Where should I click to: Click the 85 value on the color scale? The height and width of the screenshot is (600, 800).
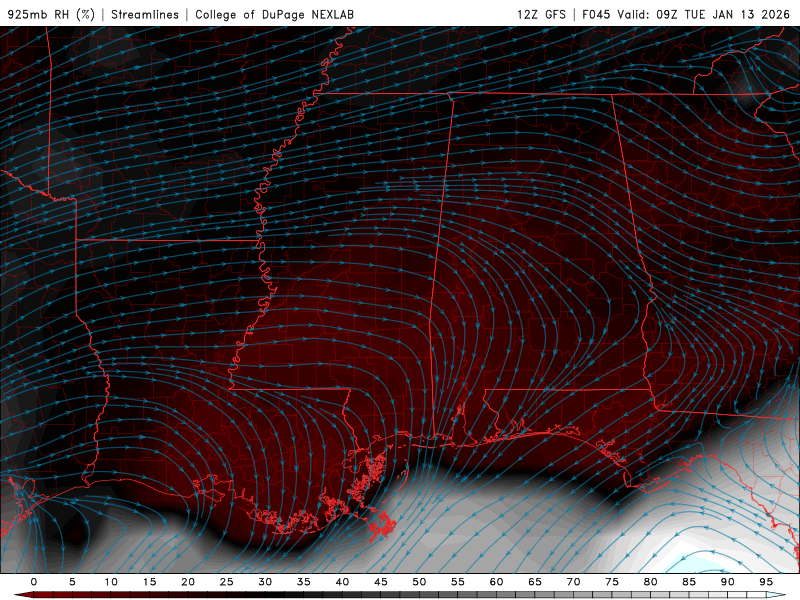click(x=689, y=582)
